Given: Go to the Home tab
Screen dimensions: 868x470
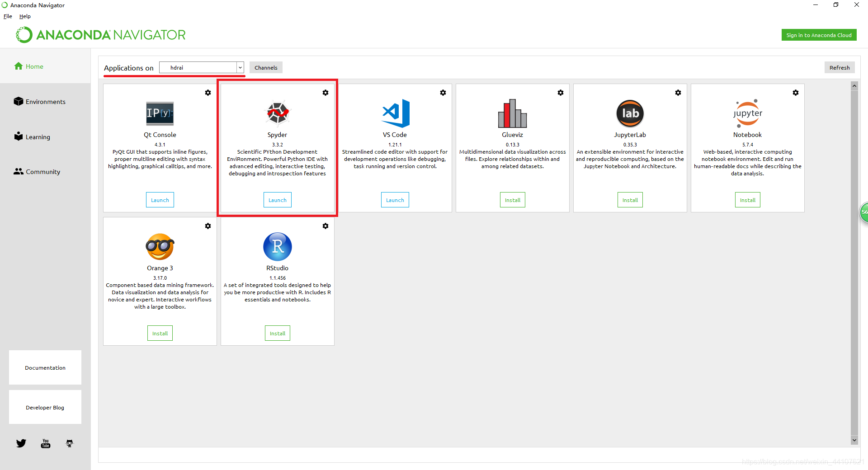Looking at the screenshot, I should (x=45, y=66).
